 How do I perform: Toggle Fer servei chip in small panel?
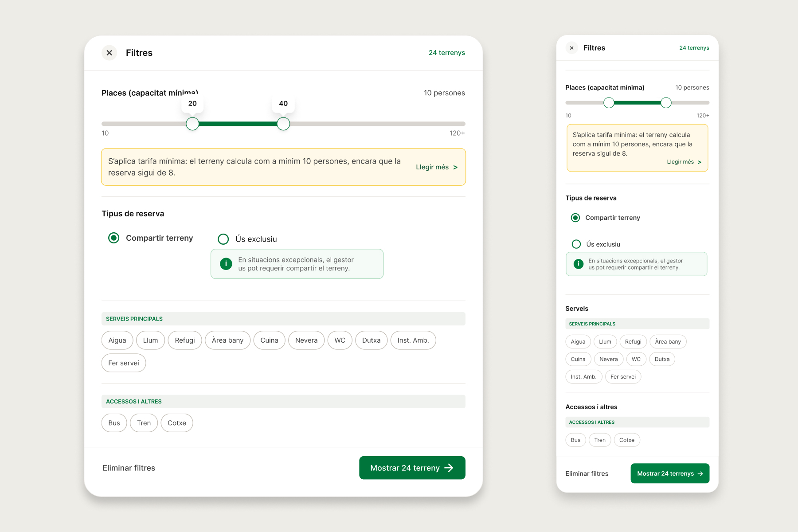[x=623, y=377]
